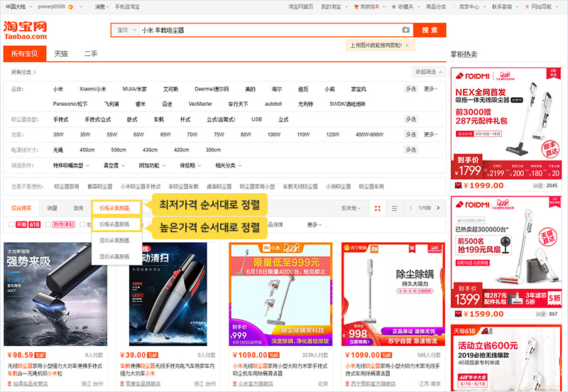Sort results by 信用
The height and width of the screenshot is (392, 568).
click(78, 208)
